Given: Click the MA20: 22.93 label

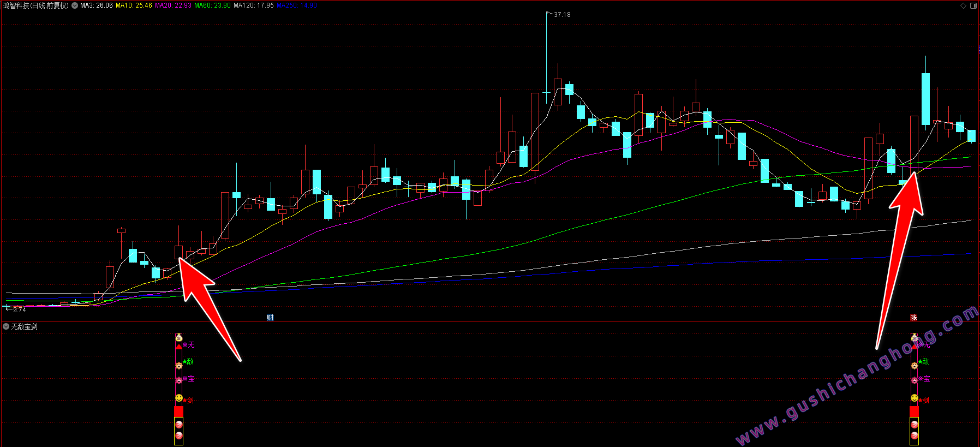Looking at the screenshot, I should pos(173,5).
